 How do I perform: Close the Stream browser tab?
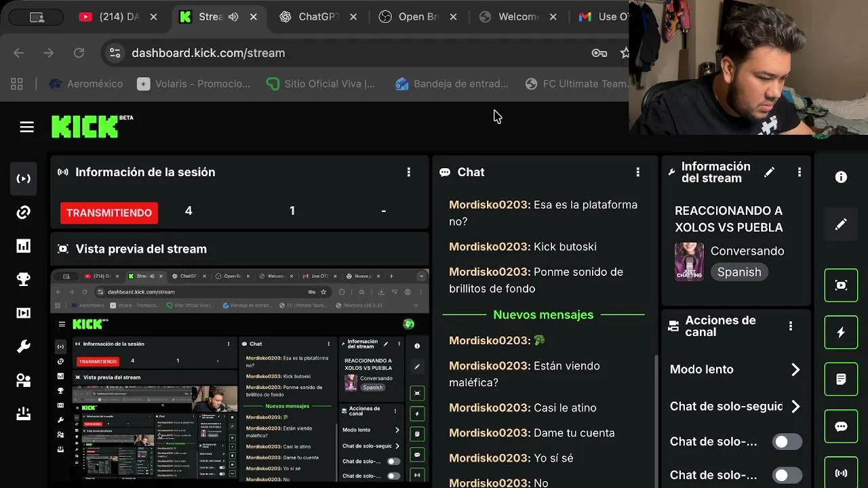click(x=254, y=17)
